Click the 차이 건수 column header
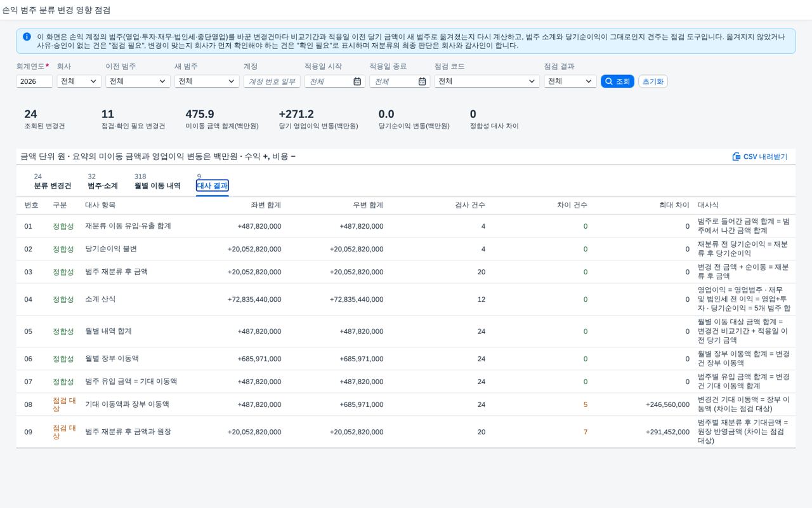This screenshot has width=812, height=508. click(x=572, y=205)
